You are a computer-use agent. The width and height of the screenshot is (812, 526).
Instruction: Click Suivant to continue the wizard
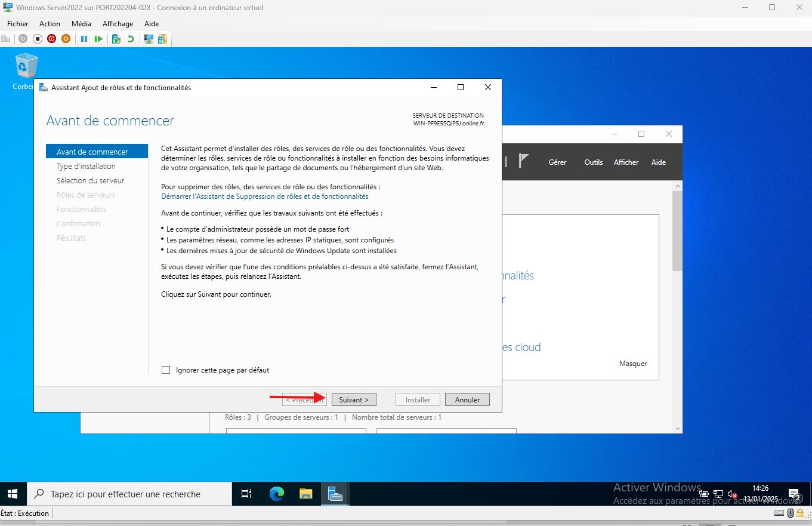click(x=354, y=399)
